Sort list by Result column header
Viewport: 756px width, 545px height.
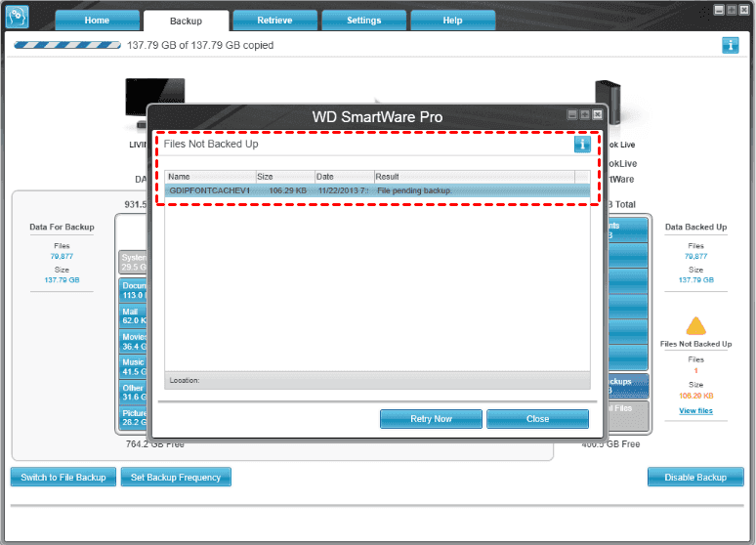coord(475,177)
